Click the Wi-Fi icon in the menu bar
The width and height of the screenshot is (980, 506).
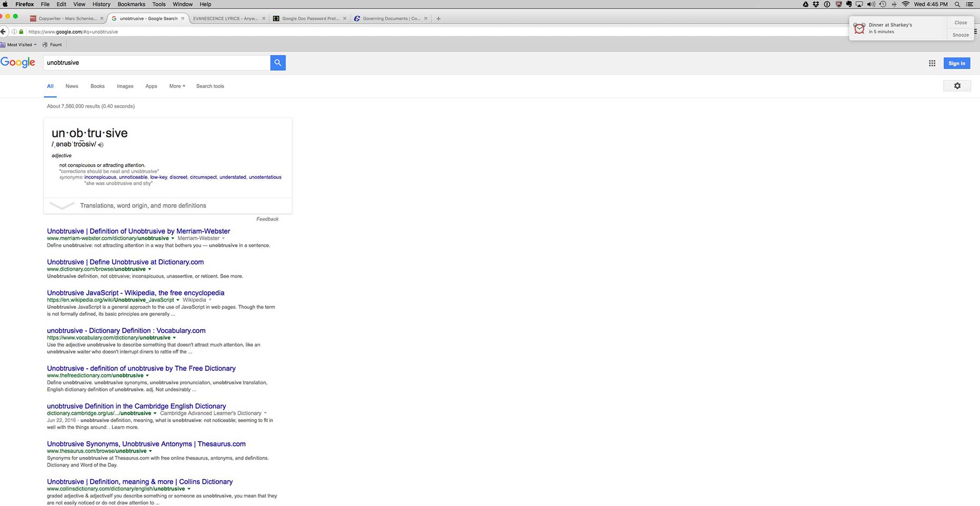point(906,4)
